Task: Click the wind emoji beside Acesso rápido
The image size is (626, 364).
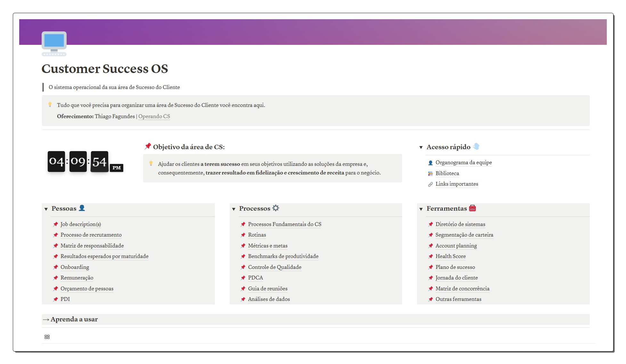Action: (x=476, y=147)
